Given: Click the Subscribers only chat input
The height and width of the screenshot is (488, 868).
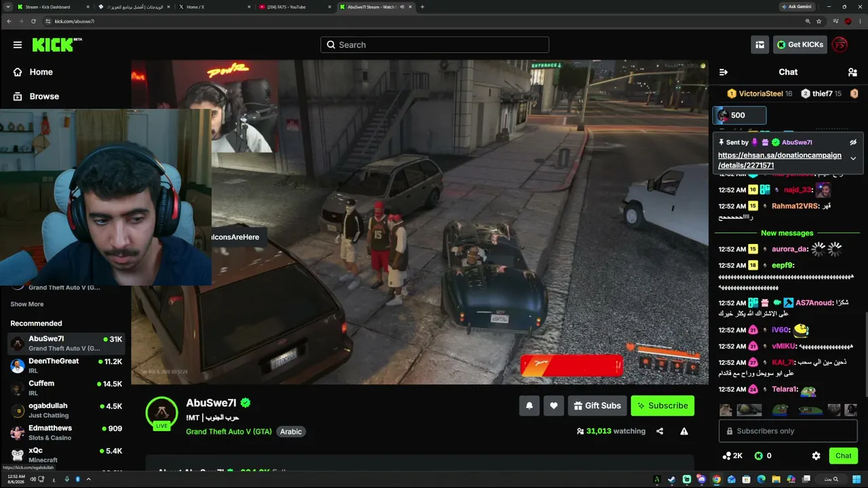Looking at the screenshot, I should click(x=788, y=431).
